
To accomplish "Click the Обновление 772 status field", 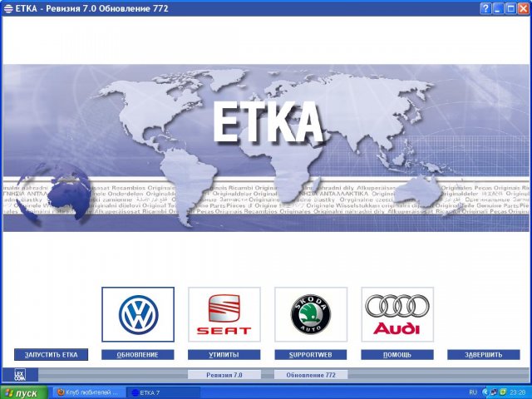I will (311, 375).
